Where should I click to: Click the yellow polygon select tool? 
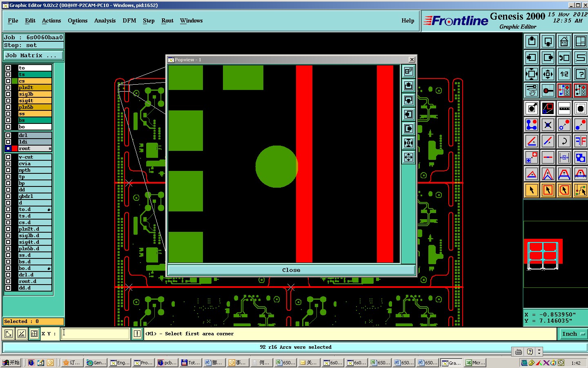[x=564, y=190]
